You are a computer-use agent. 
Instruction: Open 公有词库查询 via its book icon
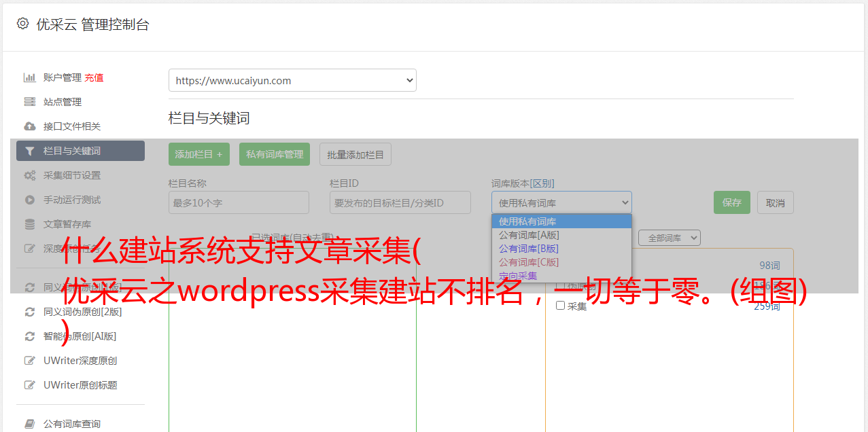29,424
